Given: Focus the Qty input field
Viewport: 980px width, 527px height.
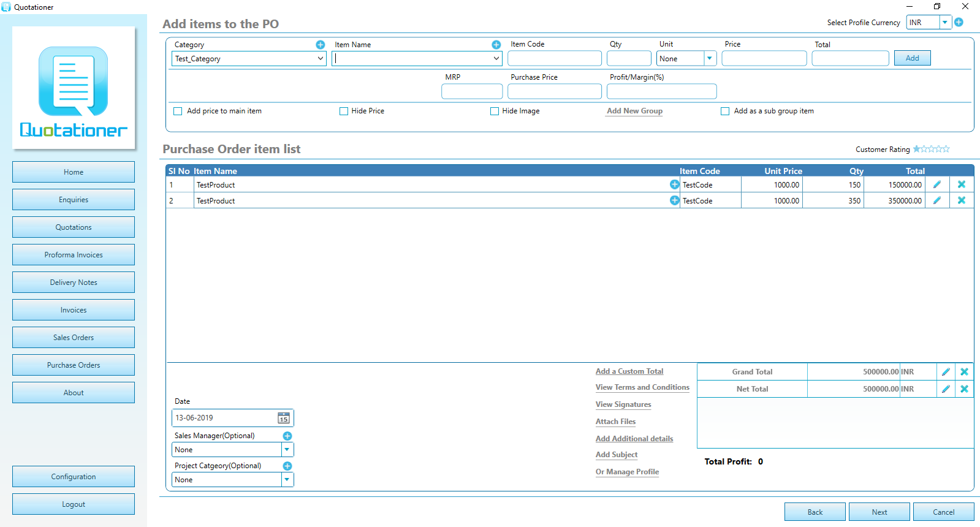Looking at the screenshot, I should 629,59.
